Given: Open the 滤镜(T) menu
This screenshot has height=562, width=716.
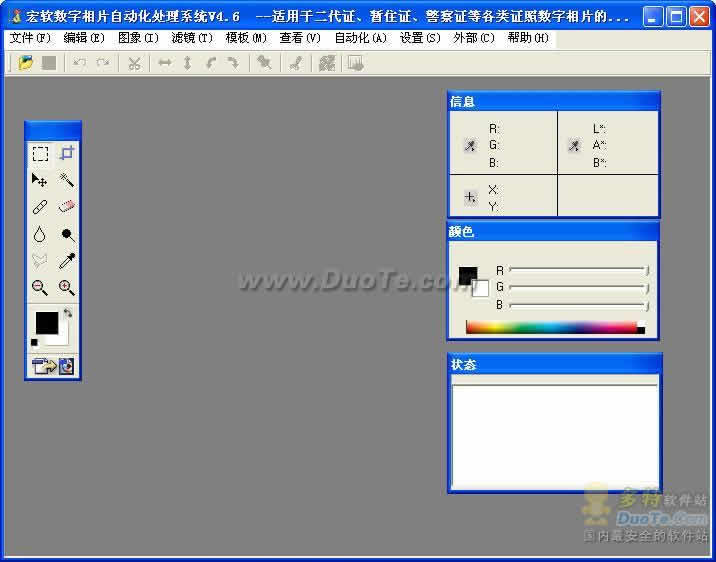Looking at the screenshot, I should click(192, 38).
